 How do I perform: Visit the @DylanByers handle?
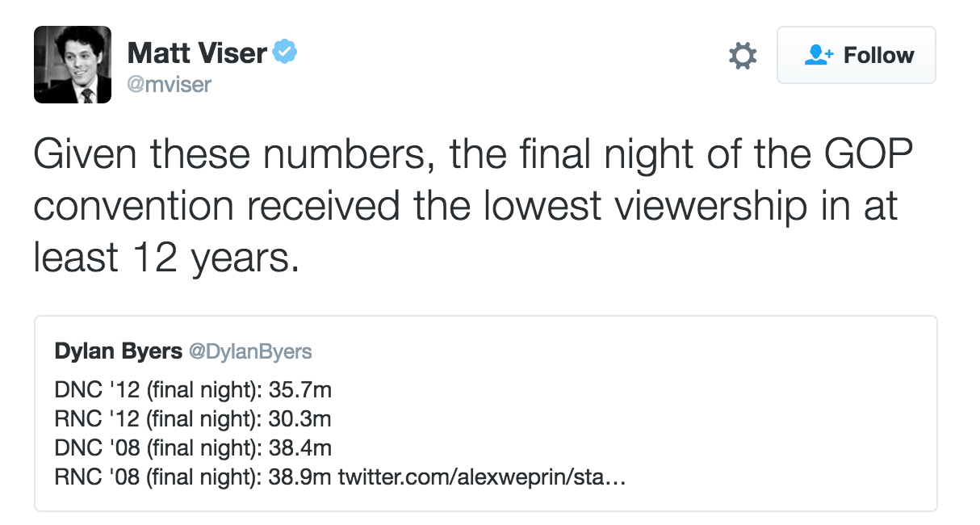pos(249,351)
